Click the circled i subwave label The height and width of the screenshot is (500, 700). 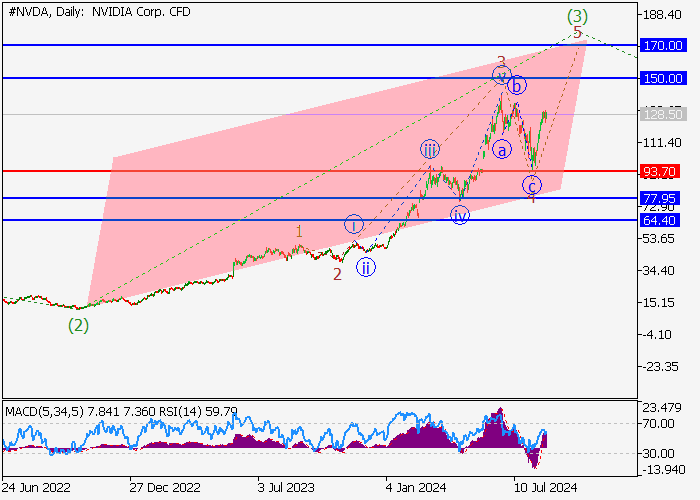point(354,225)
